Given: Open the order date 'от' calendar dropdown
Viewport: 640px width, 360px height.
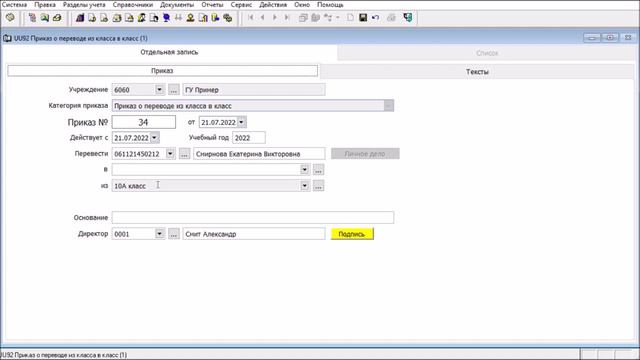Looking at the screenshot, I should tap(241, 122).
